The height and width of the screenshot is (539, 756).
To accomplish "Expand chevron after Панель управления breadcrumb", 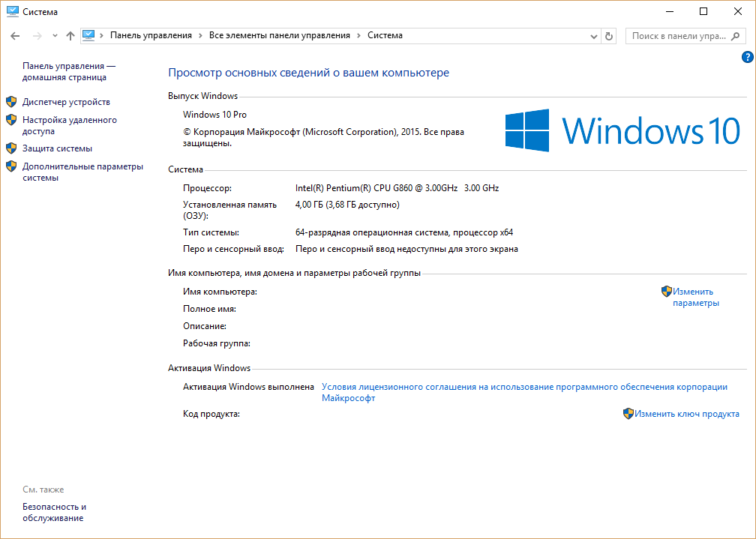I will pyautogui.click(x=200, y=36).
